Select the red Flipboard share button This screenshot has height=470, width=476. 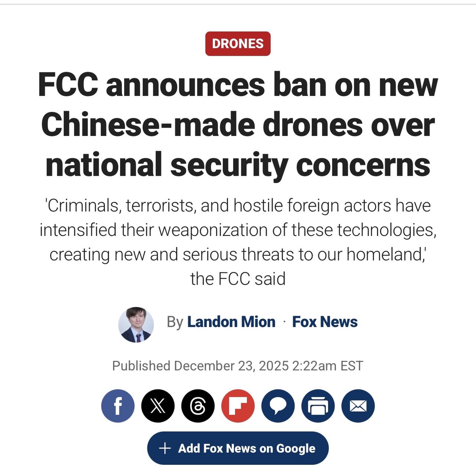click(x=237, y=405)
